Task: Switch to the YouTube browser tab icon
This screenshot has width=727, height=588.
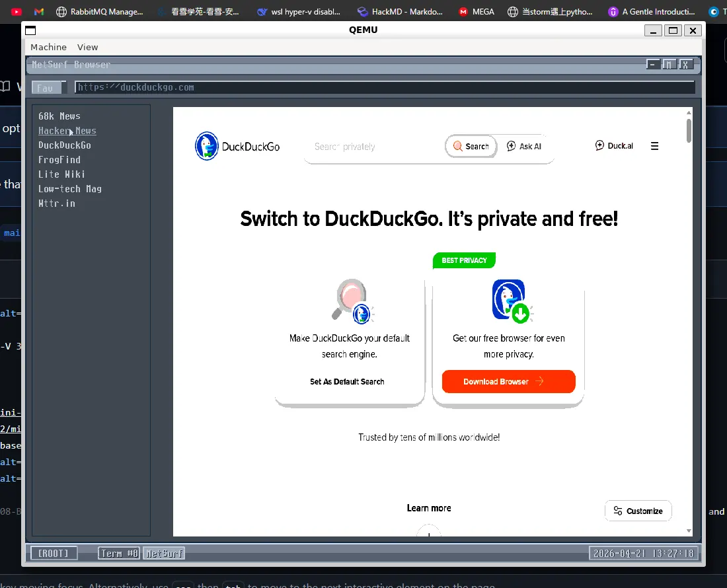Action: 17,12
